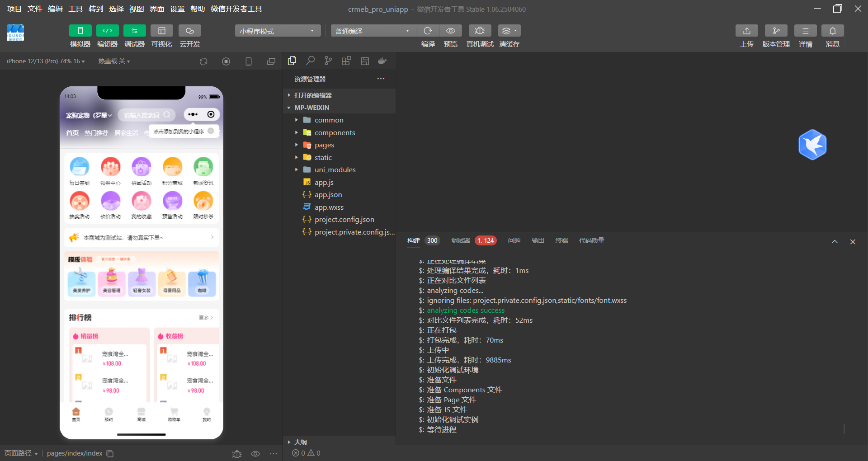Open the search icon in sidebar
868x461 pixels.
310,61
